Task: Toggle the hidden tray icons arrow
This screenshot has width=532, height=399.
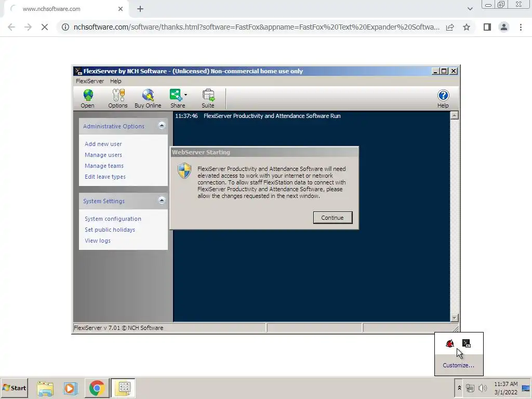Action: point(459,388)
